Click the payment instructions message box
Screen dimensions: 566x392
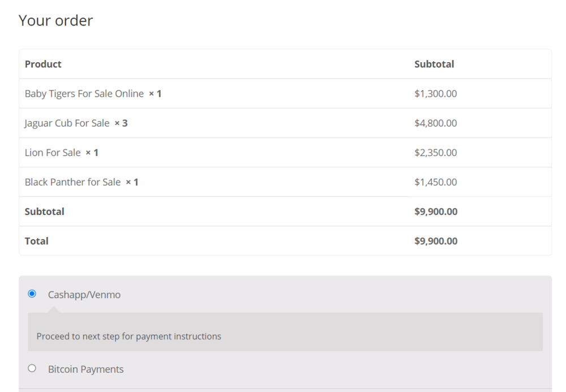(x=285, y=336)
